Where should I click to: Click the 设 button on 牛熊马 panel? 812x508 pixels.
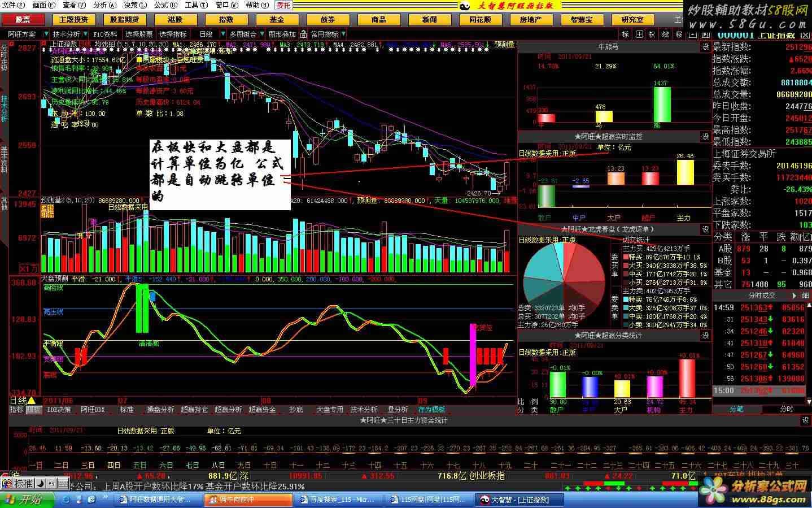click(705, 47)
